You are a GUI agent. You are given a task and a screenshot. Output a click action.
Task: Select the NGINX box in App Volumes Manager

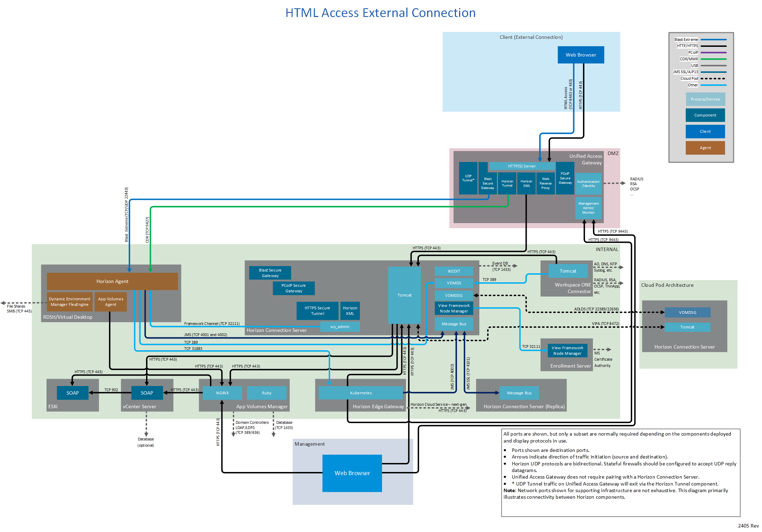coord(222,393)
